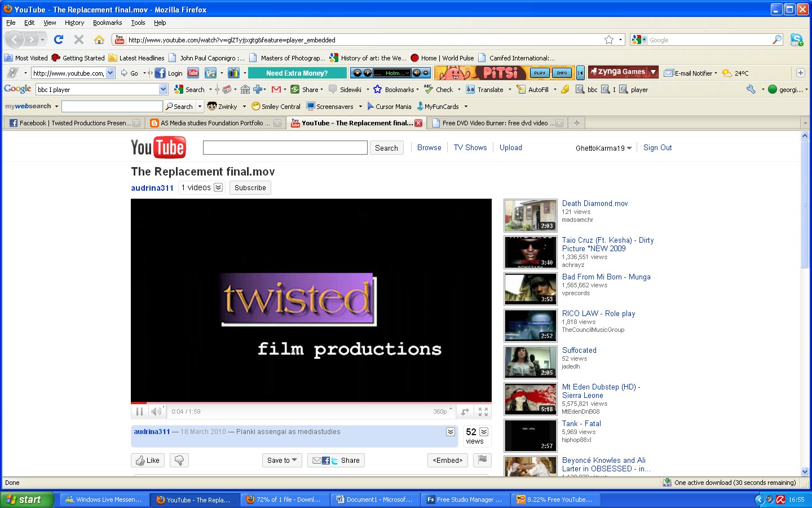Expand the 52 views statistics

point(484,432)
